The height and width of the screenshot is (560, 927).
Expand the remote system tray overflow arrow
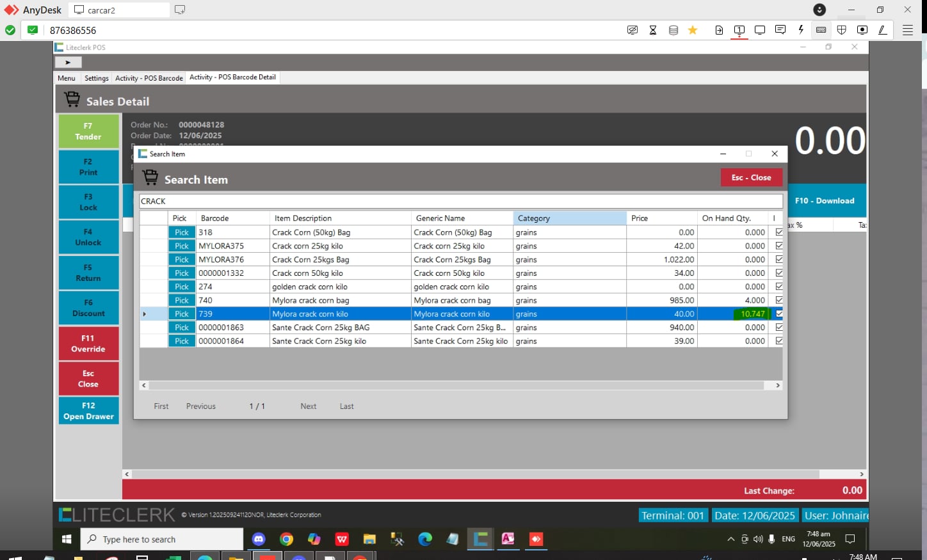tap(730, 539)
